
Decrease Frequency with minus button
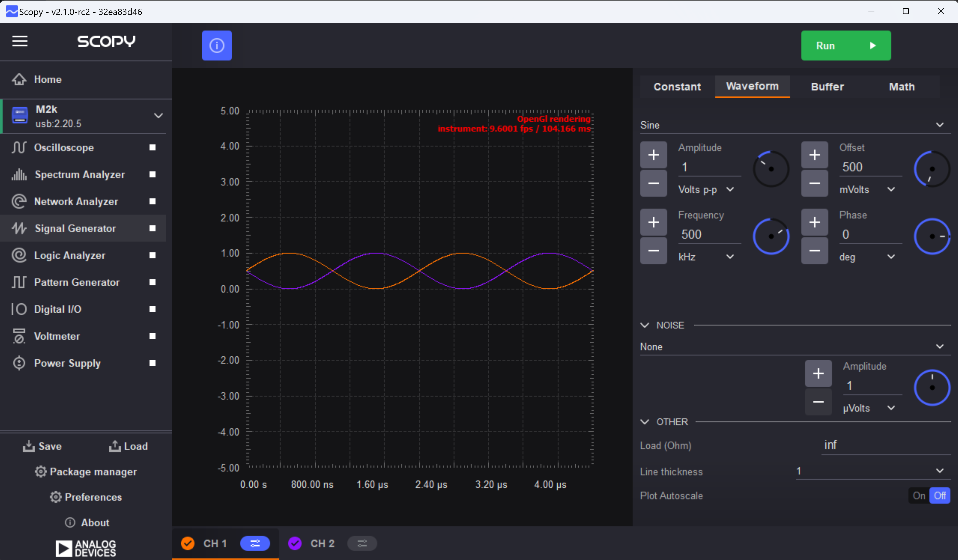(654, 251)
